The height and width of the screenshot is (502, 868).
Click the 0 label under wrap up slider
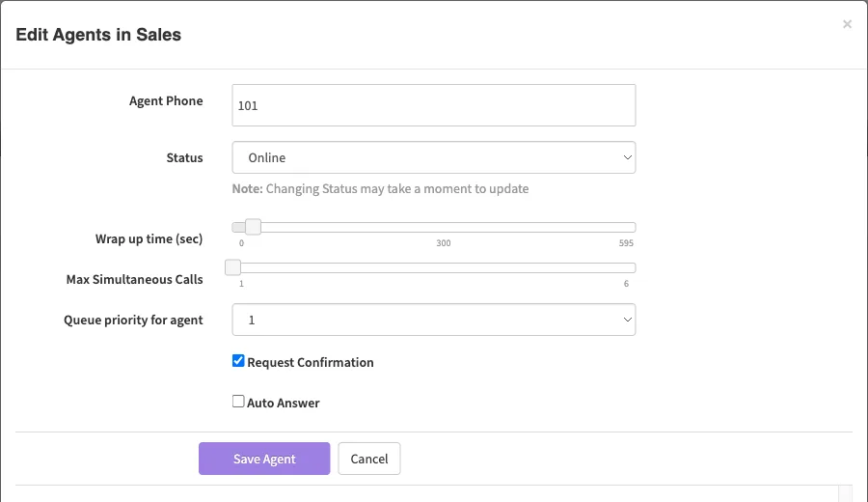[x=241, y=243]
